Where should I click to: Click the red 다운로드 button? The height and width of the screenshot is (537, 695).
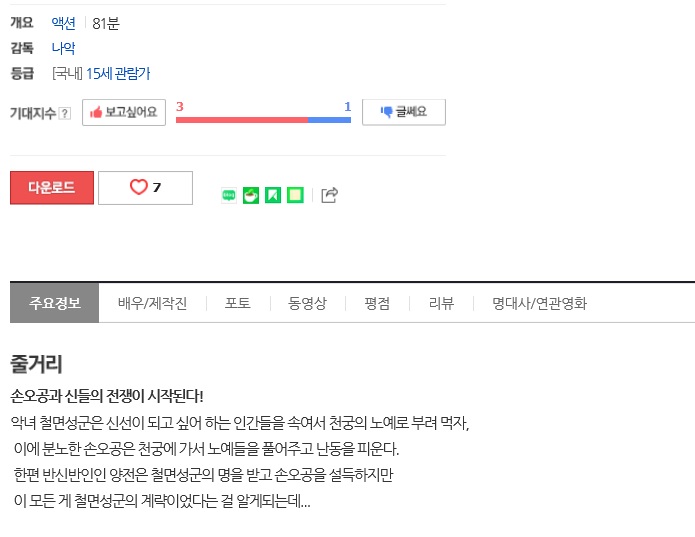pos(52,188)
